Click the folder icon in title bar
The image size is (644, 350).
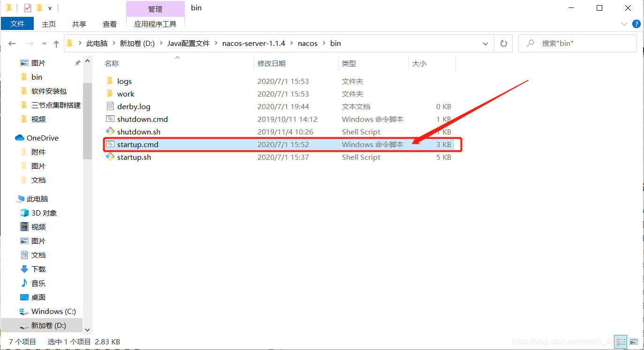click(9, 8)
